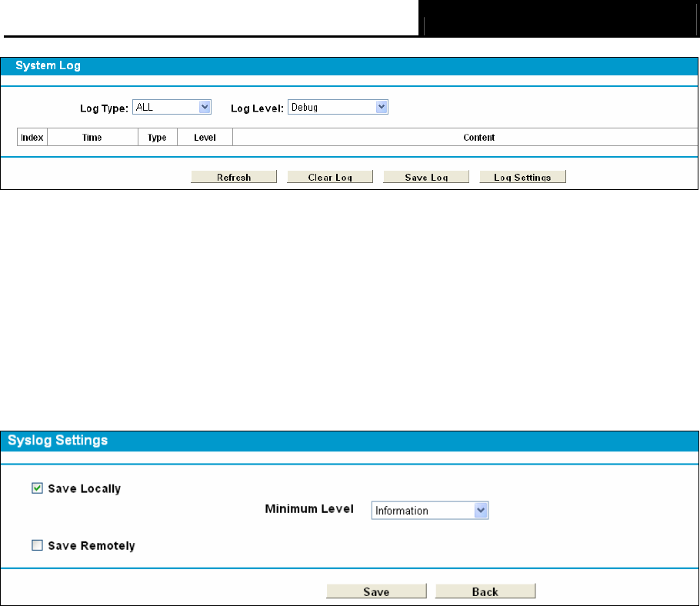Click the System Log title
This screenshot has width=700, height=606.
tap(48, 65)
